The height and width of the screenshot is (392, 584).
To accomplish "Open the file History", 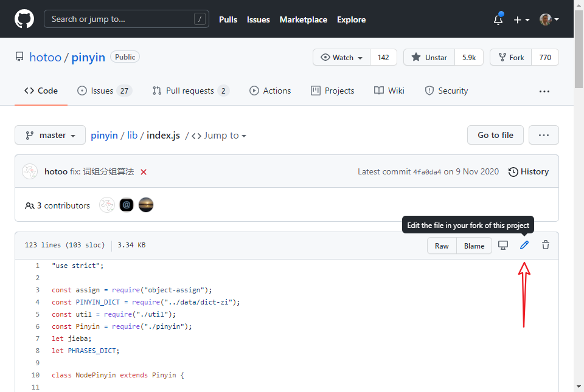I will coord(528,171).
